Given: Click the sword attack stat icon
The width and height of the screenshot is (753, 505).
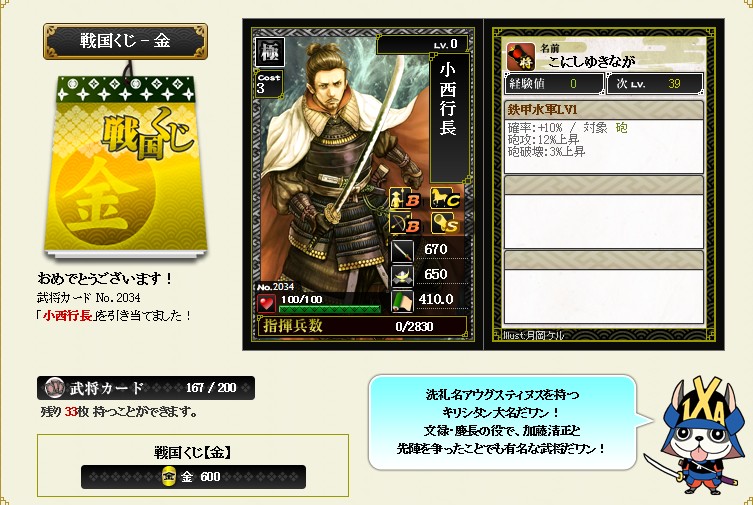Looking at the screenshot, I should click(402, 251).
